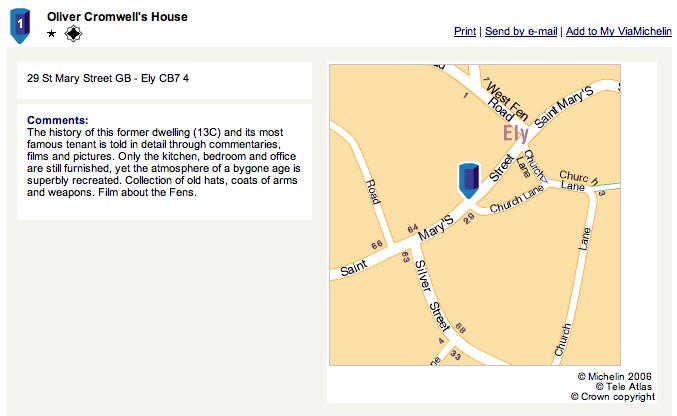Click house number 64 on the map
The width and height of the screenshot is (677, 416).
tap(413, 228)
